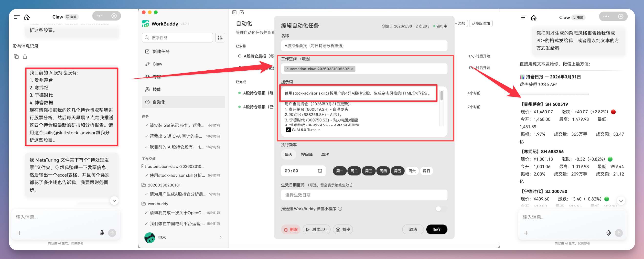The image size is (644, 259).
Task: Run the task with 测试运行 button
Action: tap(316, 229)
